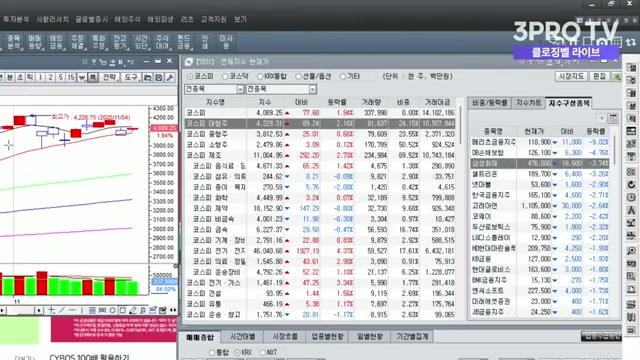This screenshot has width=640, height=360.
Task: Open the 잔고평가 toolbar group
Action: 120,42
